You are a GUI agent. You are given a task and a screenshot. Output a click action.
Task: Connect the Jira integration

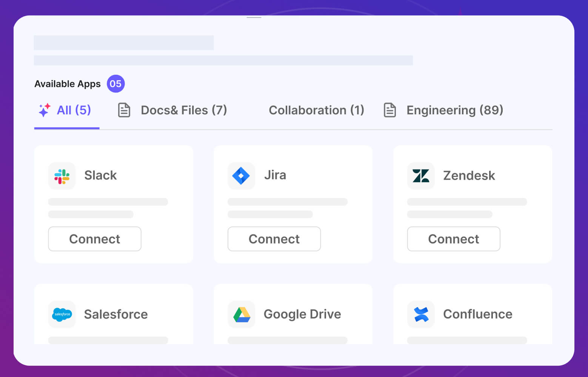click(x=274, y=239)
